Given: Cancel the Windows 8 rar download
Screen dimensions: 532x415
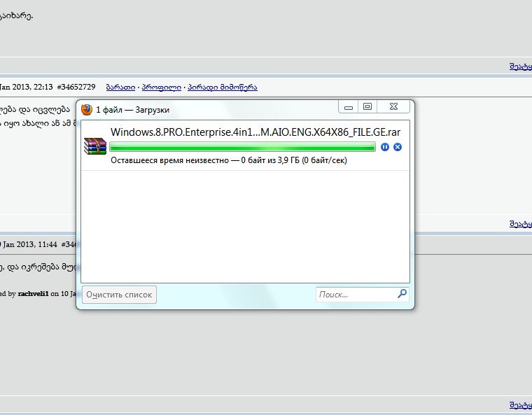Looking at the screenshot, I should pos(398,147).
